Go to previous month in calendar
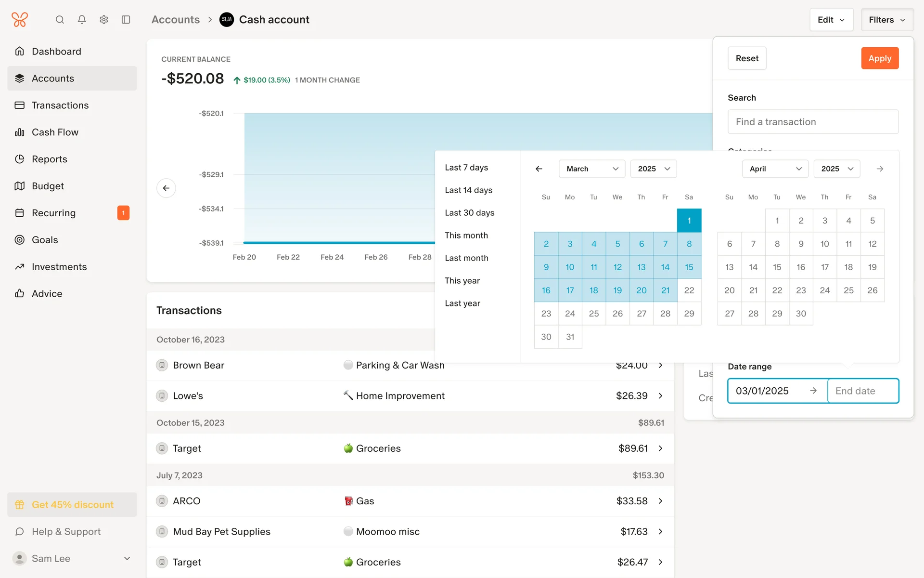The width and height of the screenshot is (924, 578). coord(539,169)
